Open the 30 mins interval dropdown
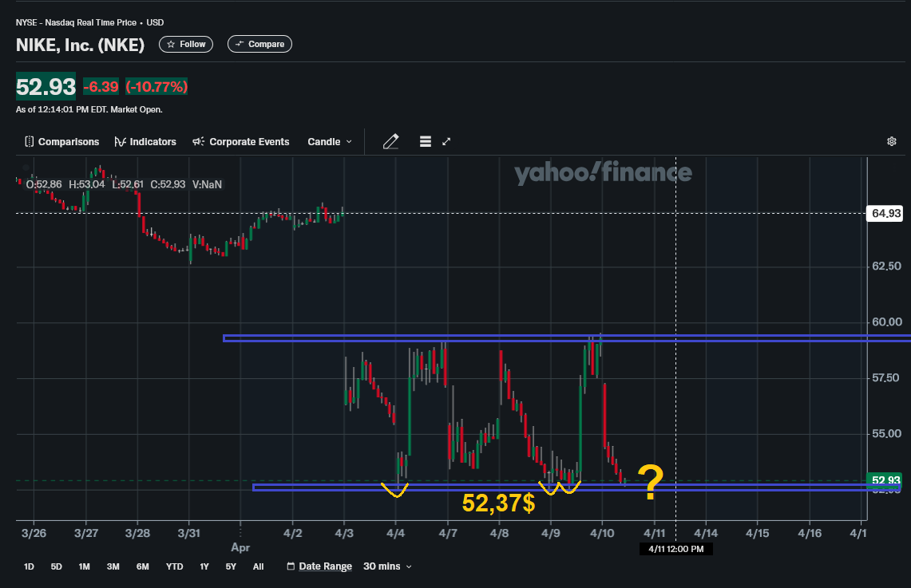Screen dimensions: 911x588 388,566
